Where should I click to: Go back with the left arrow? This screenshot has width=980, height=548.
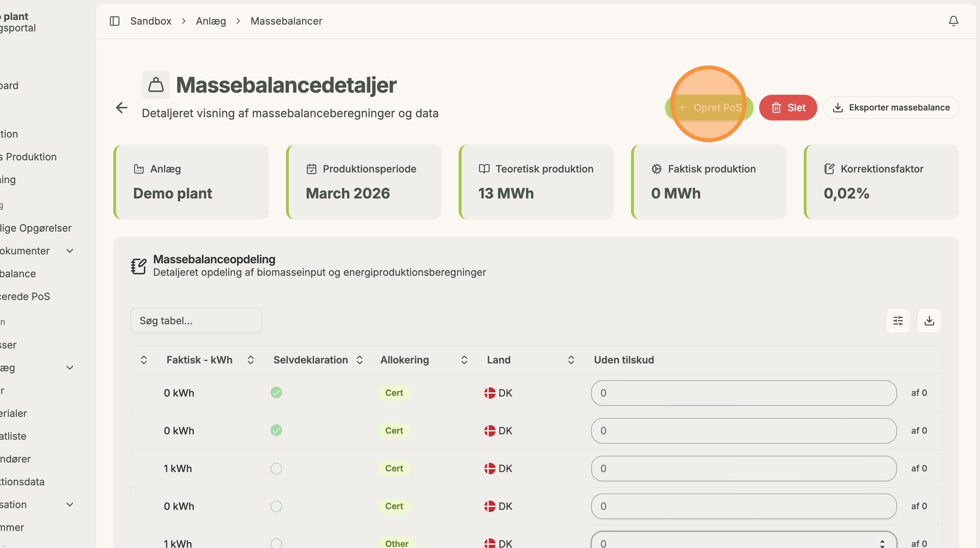[x=122, y=108]
